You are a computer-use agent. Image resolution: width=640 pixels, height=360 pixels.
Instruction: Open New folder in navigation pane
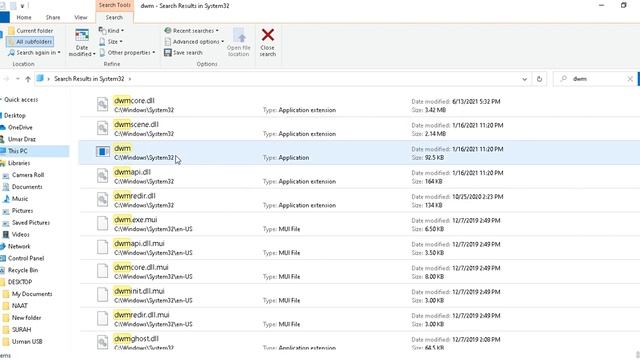tap(27, 318)
